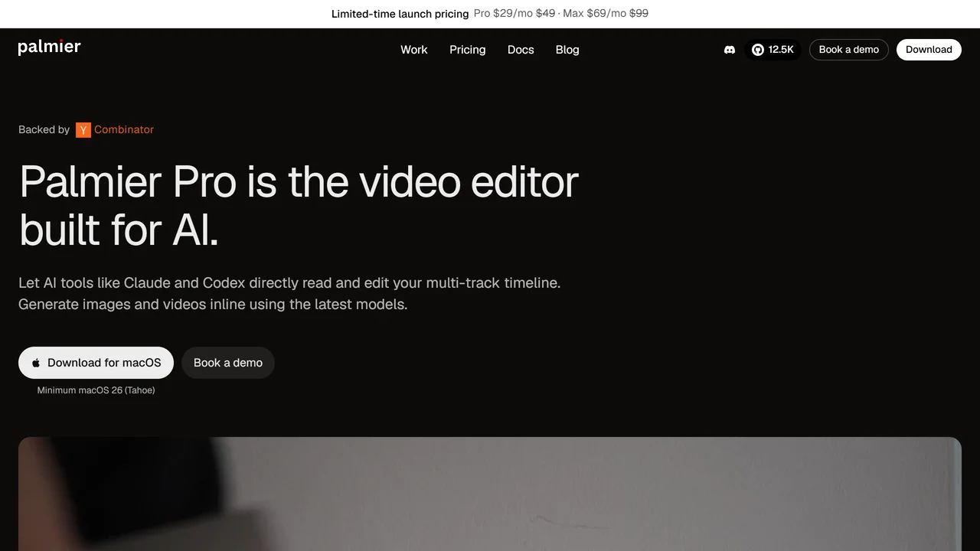Screen dimensions: 980x551
Task: Click Book a demo in header
Action: coord(849,50)
